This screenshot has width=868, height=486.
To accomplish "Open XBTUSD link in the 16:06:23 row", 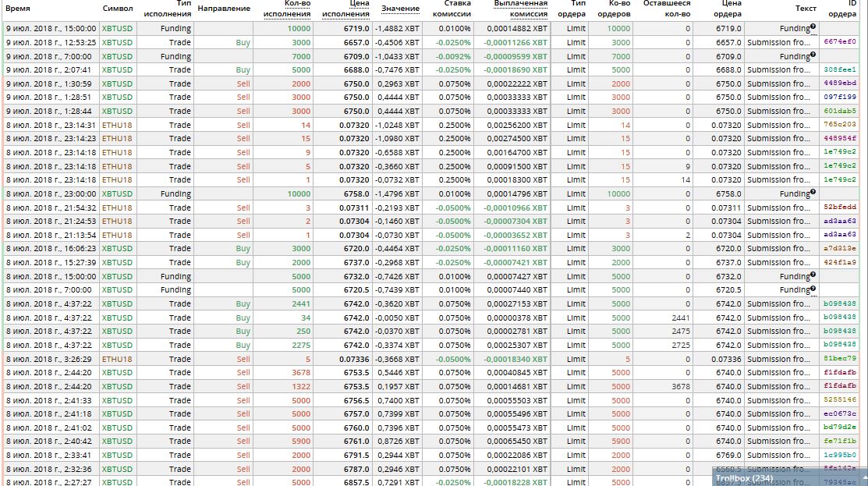I will click(117, 249).
